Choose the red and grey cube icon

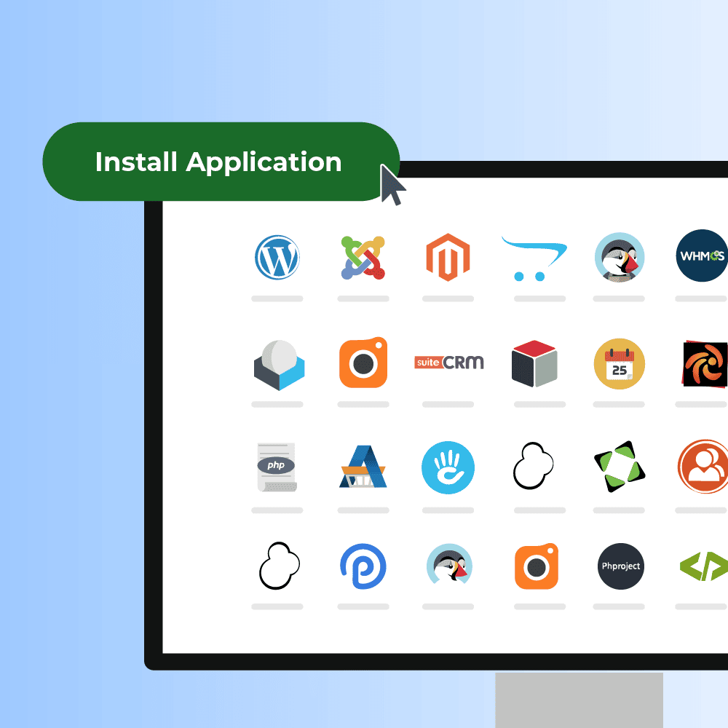(534, 363)
